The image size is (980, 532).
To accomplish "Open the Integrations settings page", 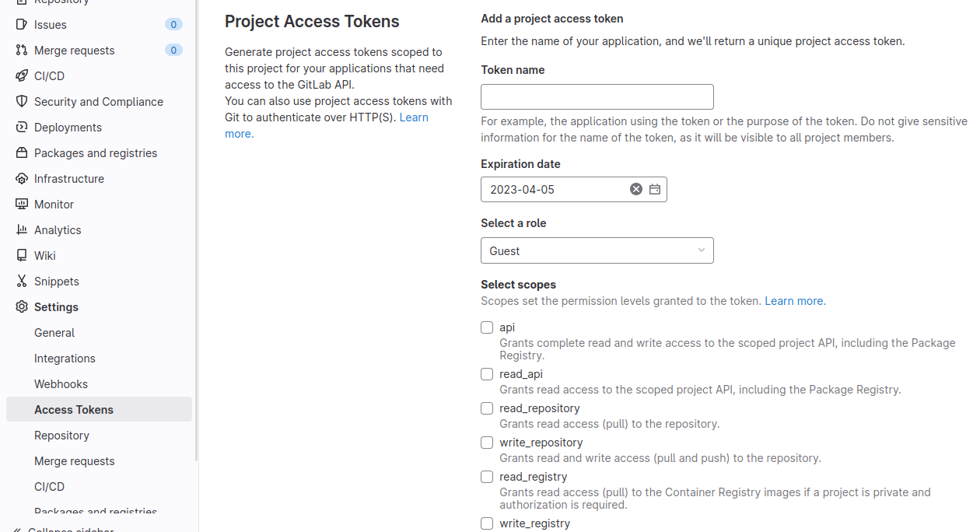I will point(65,359).
